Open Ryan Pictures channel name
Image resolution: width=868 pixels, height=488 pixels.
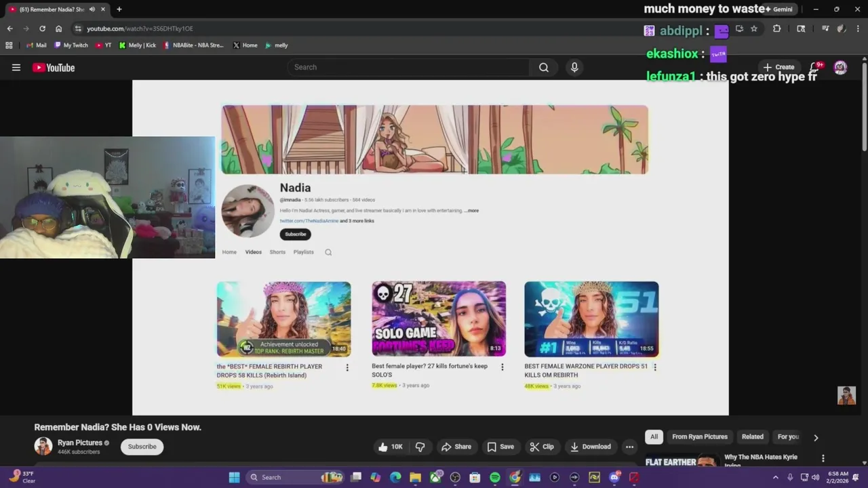[x=80, y=443]
